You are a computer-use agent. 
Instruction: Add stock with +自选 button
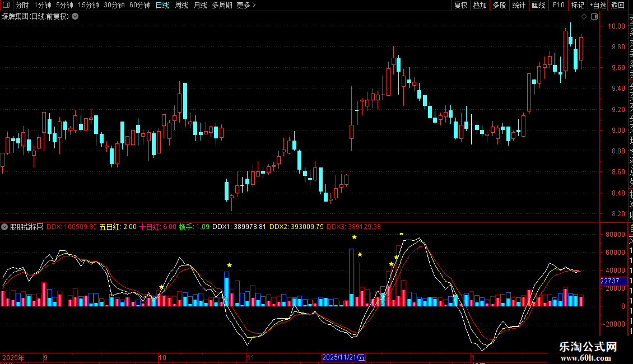[598, 5]
